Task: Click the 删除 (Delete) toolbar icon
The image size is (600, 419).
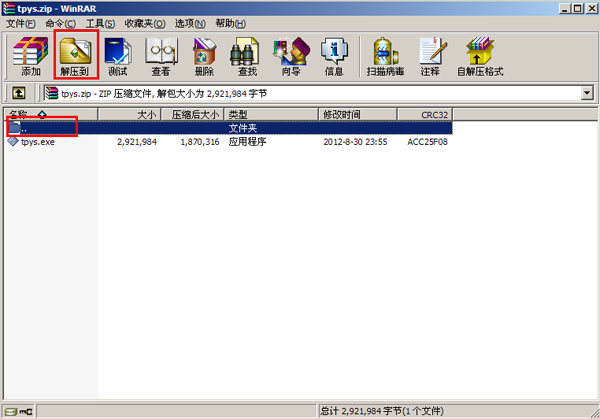Action: click(204, 56)
